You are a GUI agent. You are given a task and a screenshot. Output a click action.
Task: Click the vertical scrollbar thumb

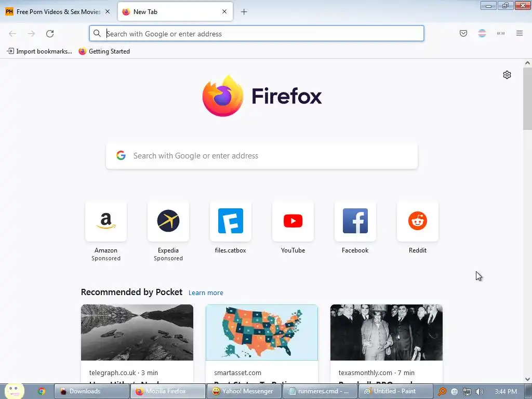pos(527,98)
